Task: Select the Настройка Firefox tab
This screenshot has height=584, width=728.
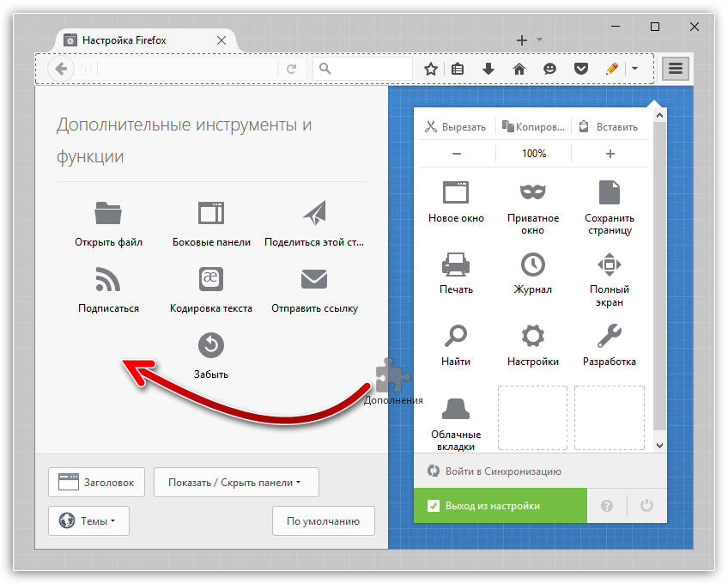Action: pyautogui.click(x=137, y=40)
